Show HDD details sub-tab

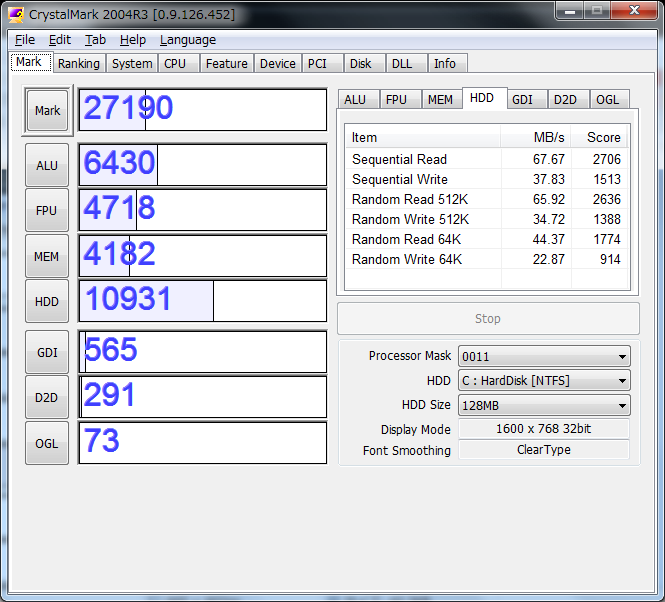point(484,98)
